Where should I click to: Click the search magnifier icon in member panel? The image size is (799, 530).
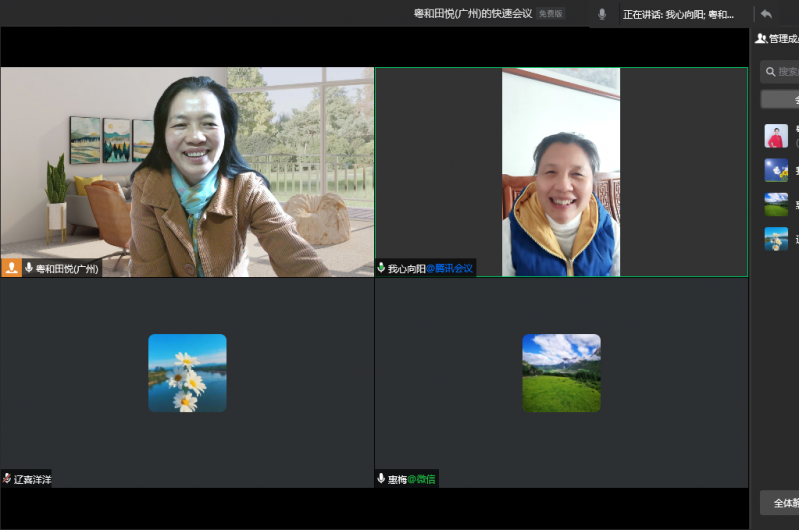point(770,71)
